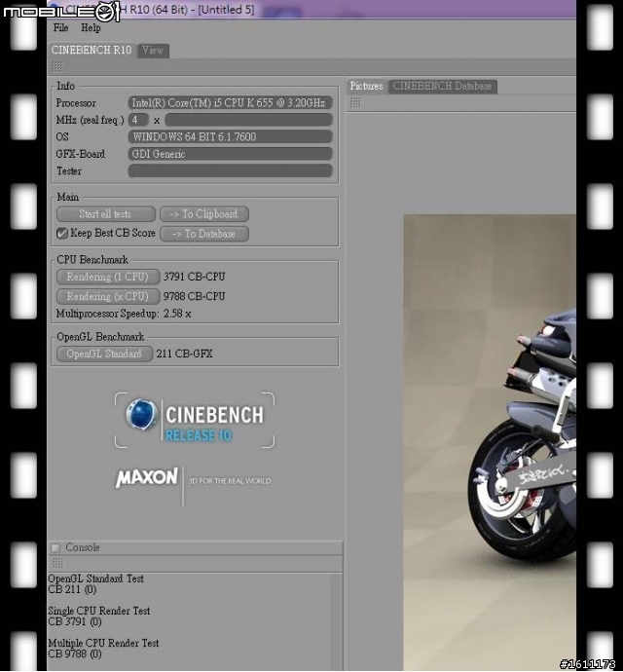Screen dimensions: 623x672
Task: Click the MAXON logo
Action: point(147,477)
